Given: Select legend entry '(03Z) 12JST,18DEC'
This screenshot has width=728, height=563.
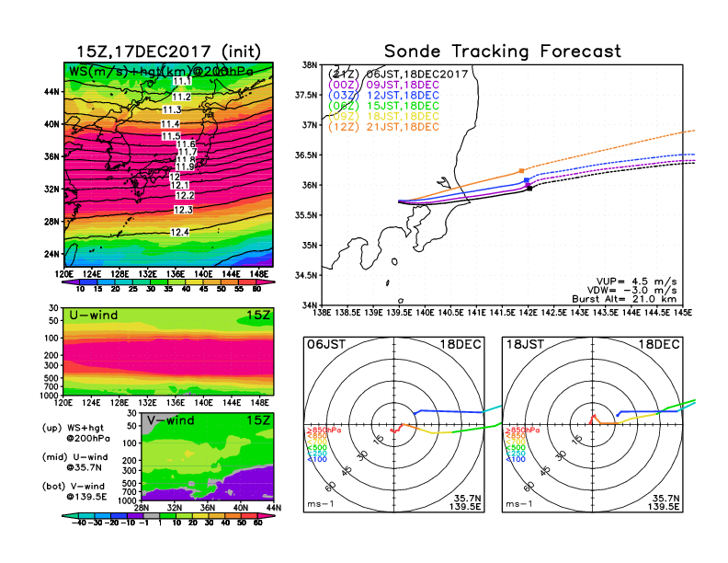Looking at the screenshot, I should (383, 96).
